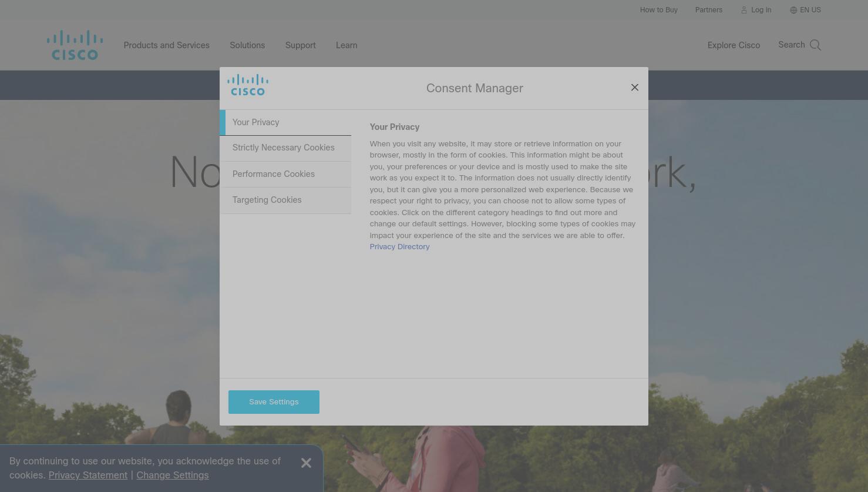Click the Save Settings button

pos(274,402)
